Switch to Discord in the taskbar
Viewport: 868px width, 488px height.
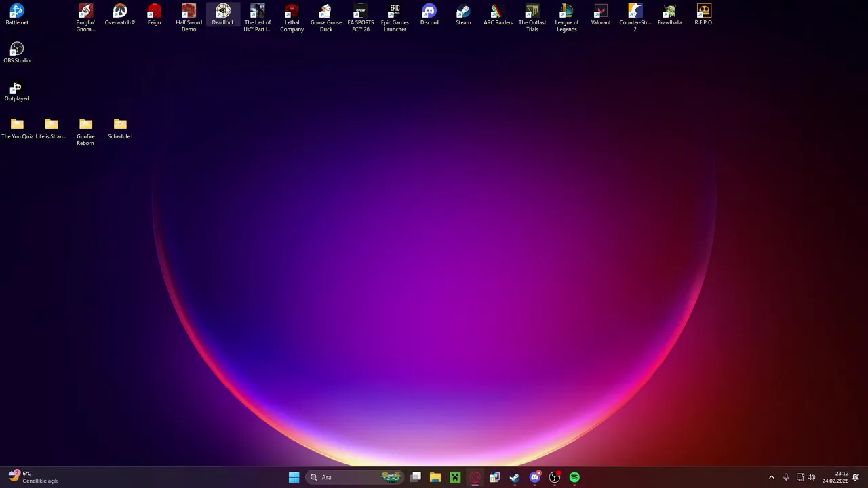[535, 477]
